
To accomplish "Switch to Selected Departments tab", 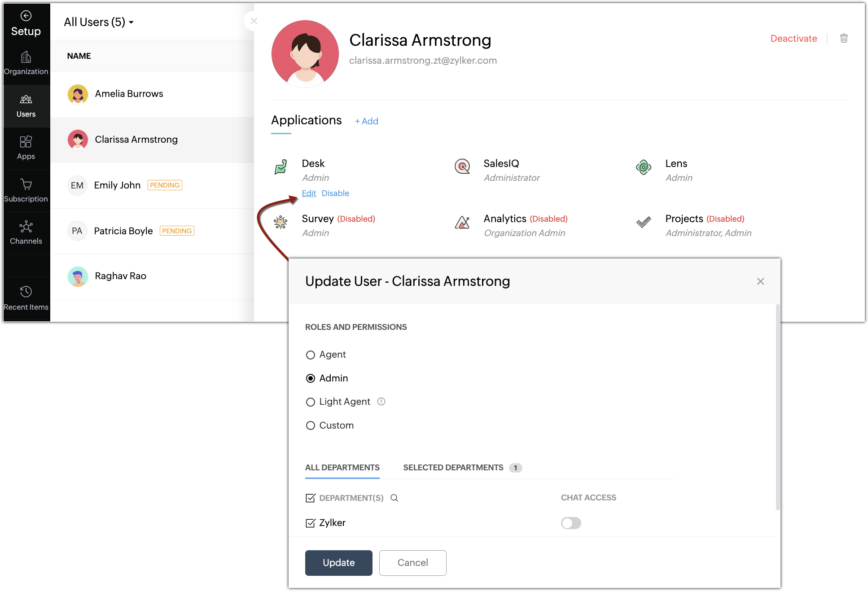I will click(453, 468).
